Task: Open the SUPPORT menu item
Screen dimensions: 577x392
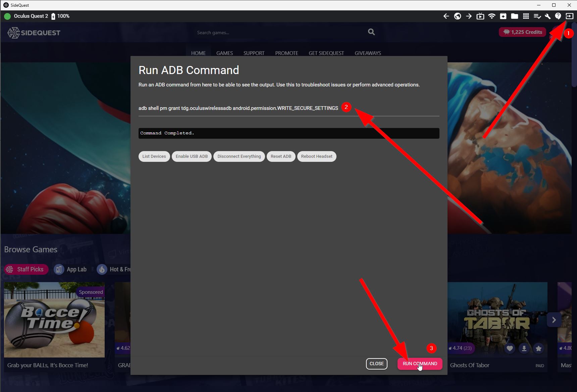Action: click(x=254, y=53)
